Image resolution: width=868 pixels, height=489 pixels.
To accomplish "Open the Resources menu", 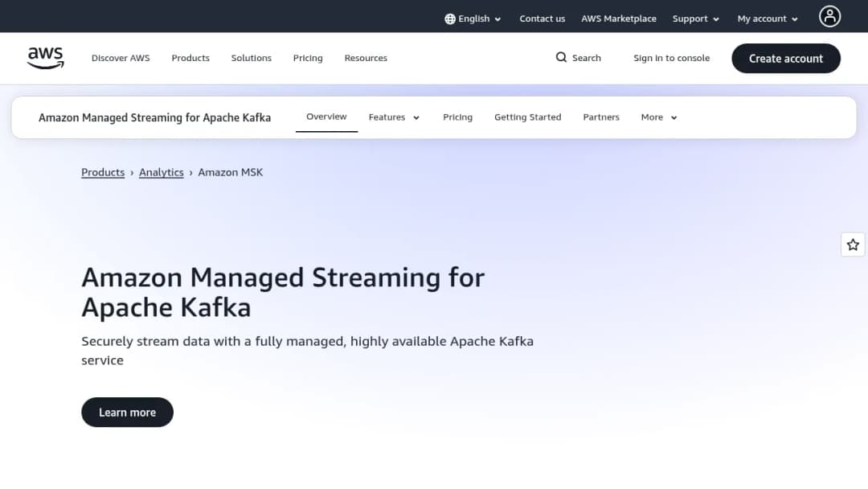I will pyautogui.click(x=366, y=58).
